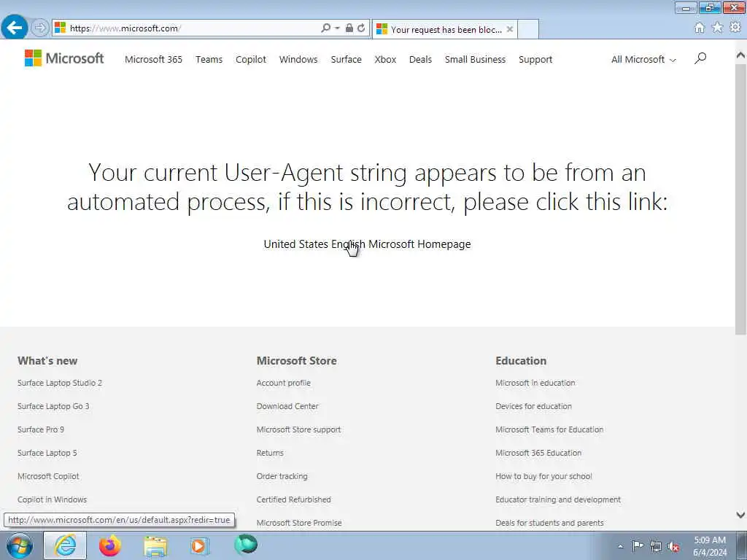Click the network tray icon

(656, 547)
